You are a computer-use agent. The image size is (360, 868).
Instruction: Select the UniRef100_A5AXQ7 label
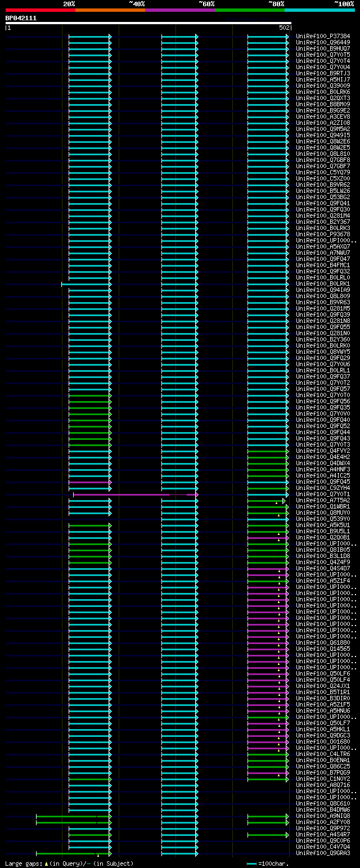coord(323,246)
